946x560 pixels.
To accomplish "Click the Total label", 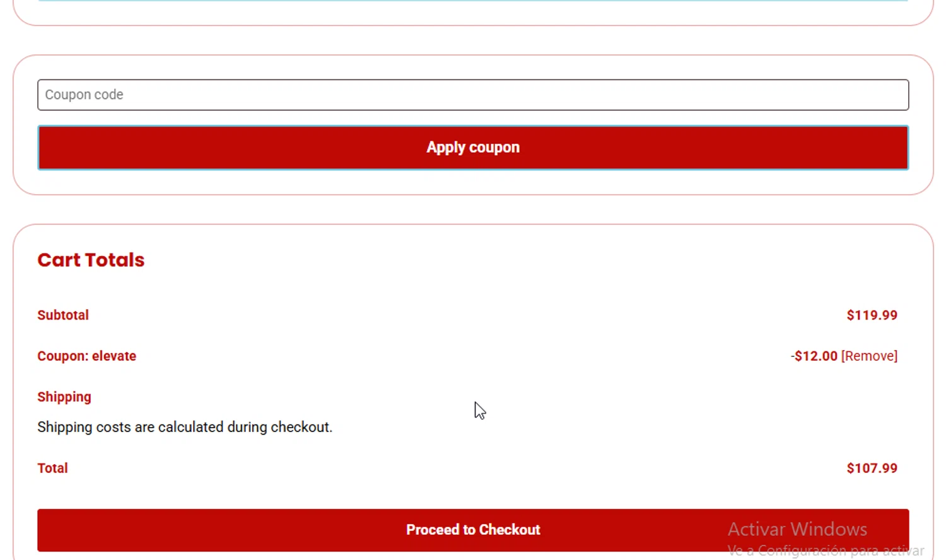I will (52, 468).
